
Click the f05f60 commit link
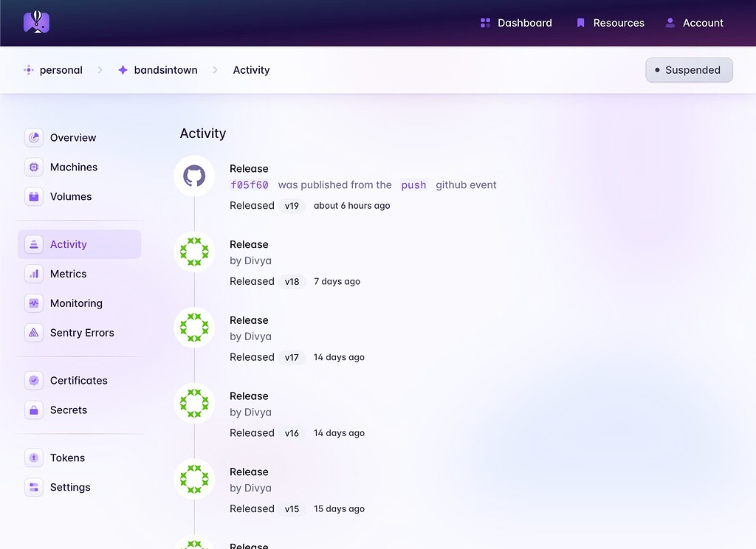(x=249, y=185)
